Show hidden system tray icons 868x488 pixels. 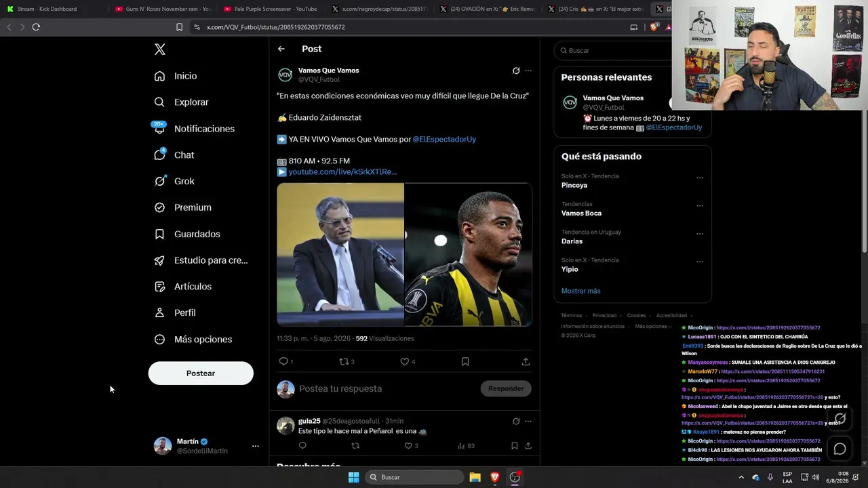[x=741, y=477]
